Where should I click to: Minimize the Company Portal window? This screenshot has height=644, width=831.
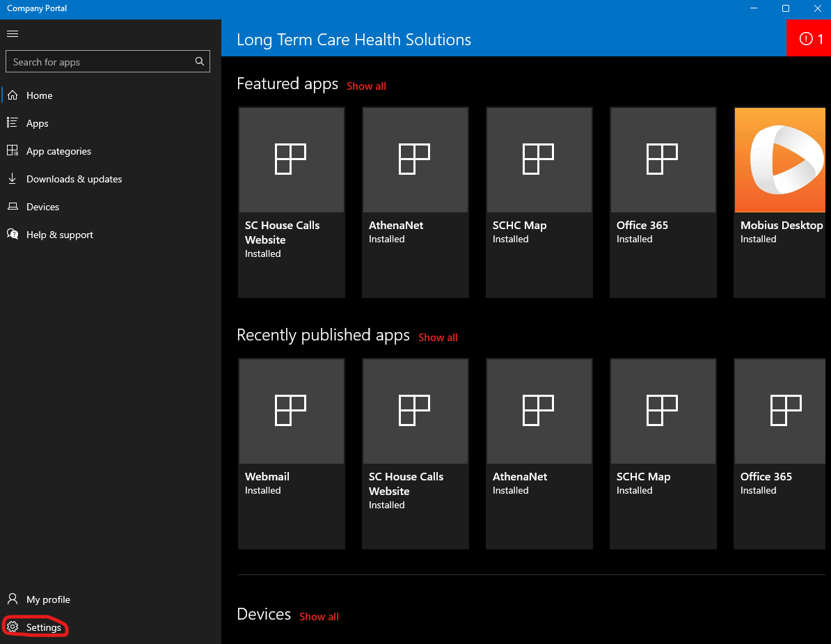tap(754, 8)
